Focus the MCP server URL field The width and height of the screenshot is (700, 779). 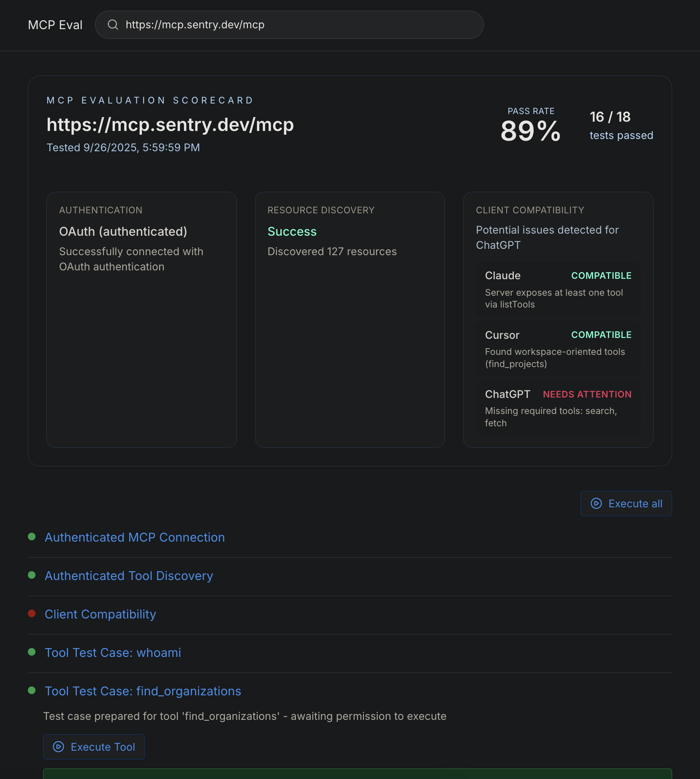[x=289, y=25]
